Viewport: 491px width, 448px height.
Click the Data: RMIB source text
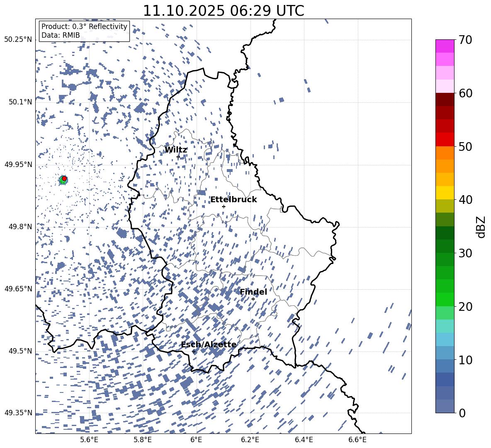coord(61,35)
